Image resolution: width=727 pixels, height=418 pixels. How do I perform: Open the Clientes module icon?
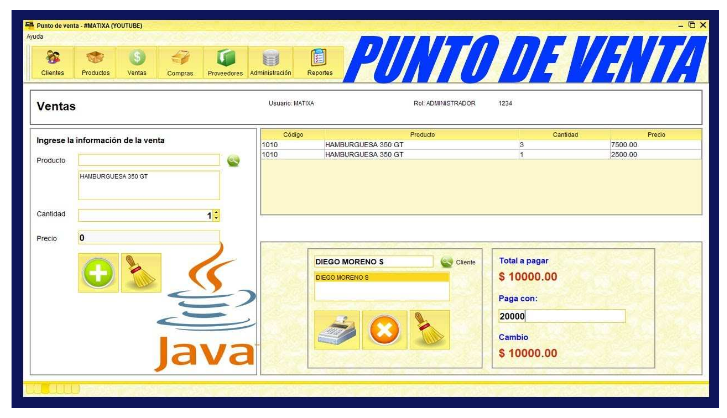(x=53, y=62)
